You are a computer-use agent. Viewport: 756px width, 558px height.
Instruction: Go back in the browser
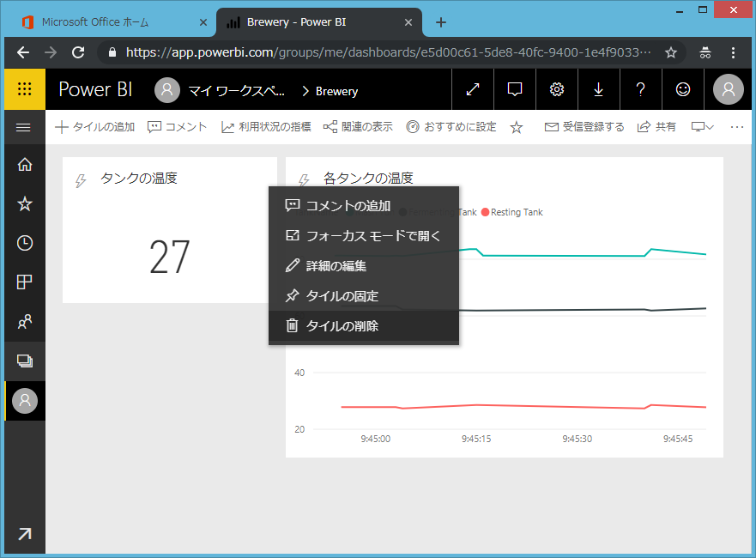pyautogui.click(x=23, y=52)
